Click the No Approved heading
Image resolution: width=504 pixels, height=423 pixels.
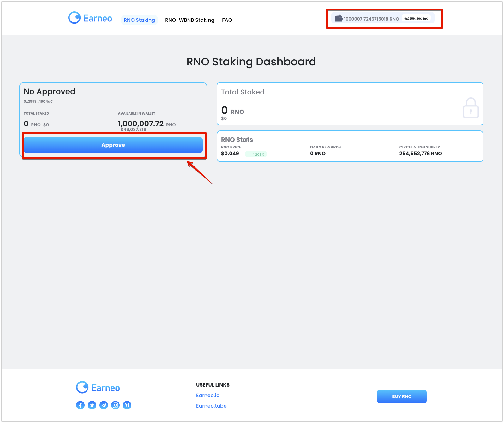[50, 92]
